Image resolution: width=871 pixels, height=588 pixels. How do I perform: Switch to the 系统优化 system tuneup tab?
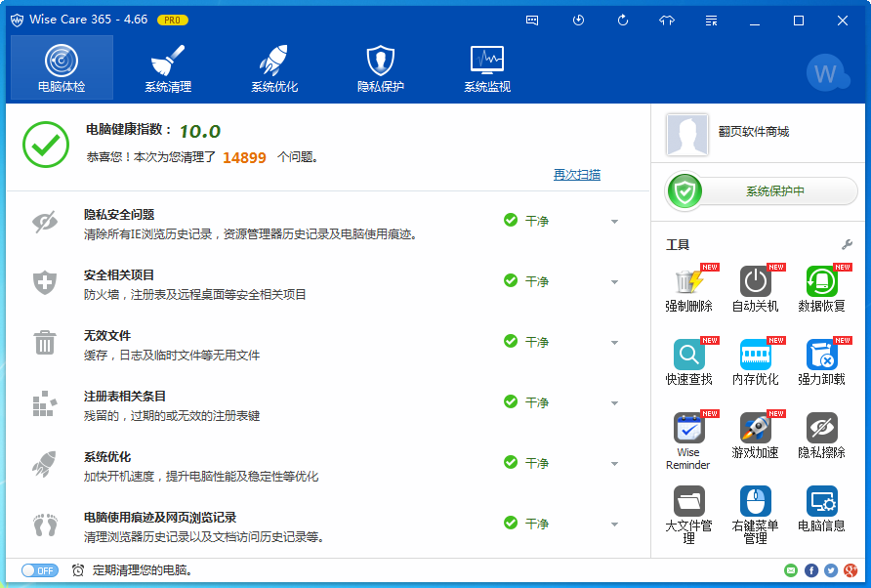tap(274, 67)
